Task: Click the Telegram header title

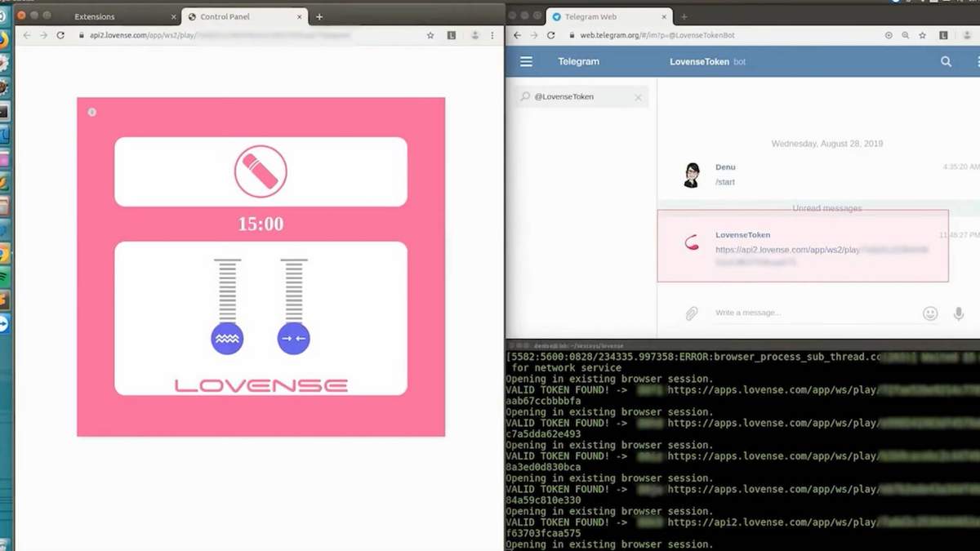Action: (x=578, y=61)
